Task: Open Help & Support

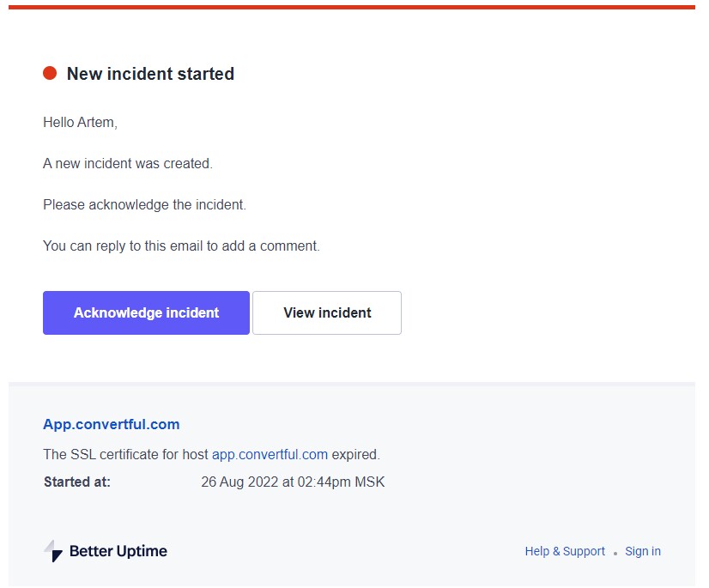Action: [564, 550]
